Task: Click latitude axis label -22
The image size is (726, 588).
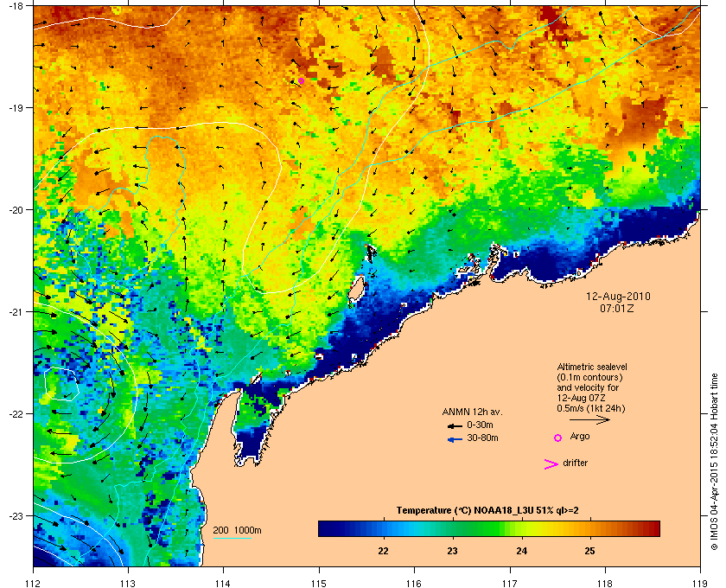Action: [16, 413]
